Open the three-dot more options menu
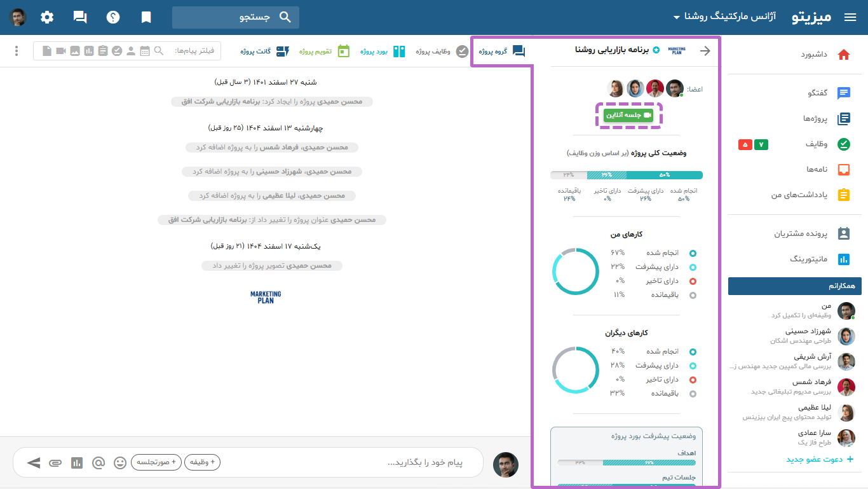Screen dimensions: 868x489 click(x=17, y=51)
